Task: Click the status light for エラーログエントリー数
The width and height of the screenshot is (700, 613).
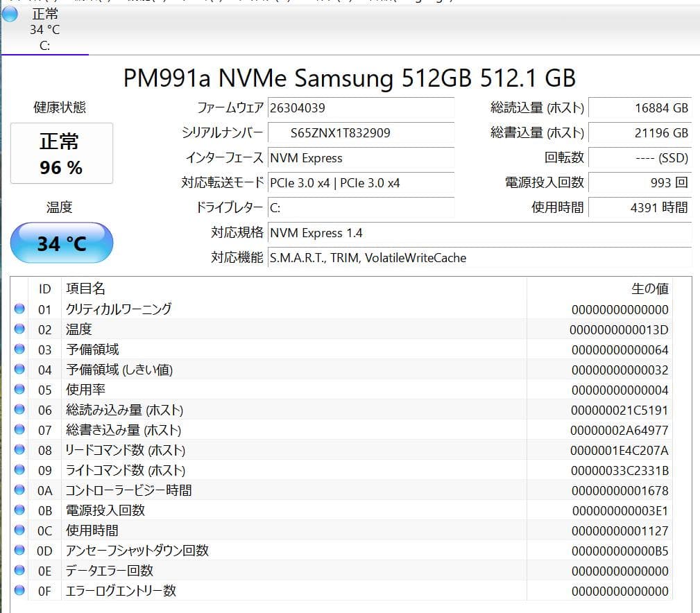Action: tap(19, 590)
